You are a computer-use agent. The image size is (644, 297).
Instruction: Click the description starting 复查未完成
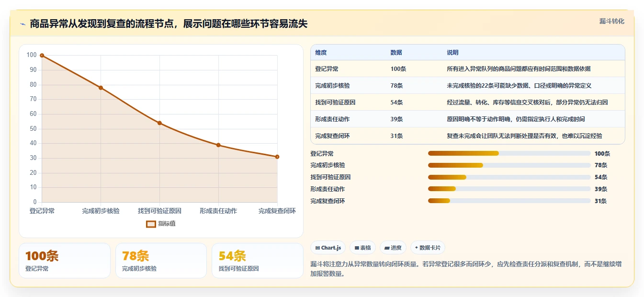(x=524, y=136)
